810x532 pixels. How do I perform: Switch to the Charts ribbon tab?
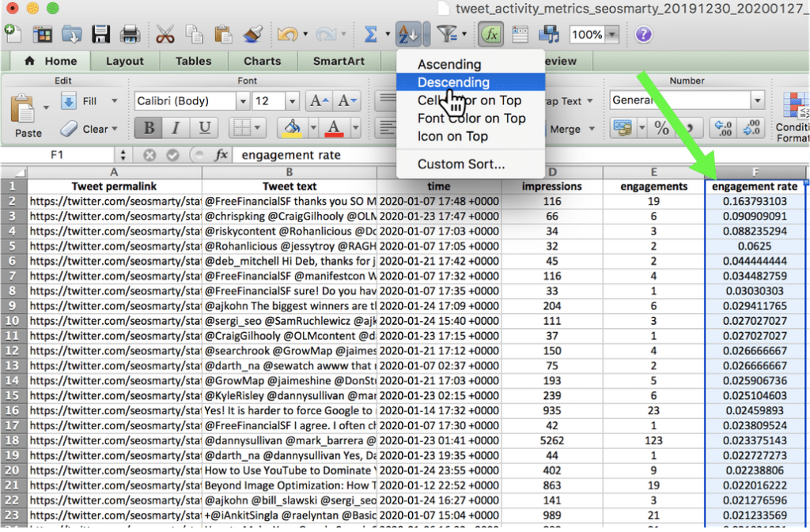tap(262, 61)
